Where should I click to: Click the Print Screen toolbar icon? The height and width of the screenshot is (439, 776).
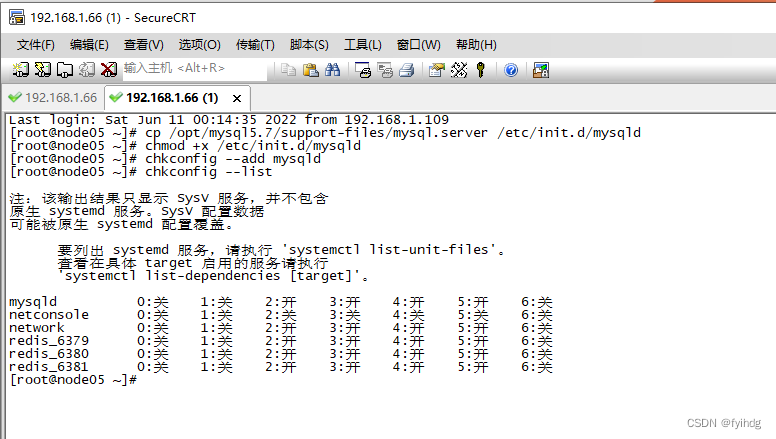pos(363,70)
